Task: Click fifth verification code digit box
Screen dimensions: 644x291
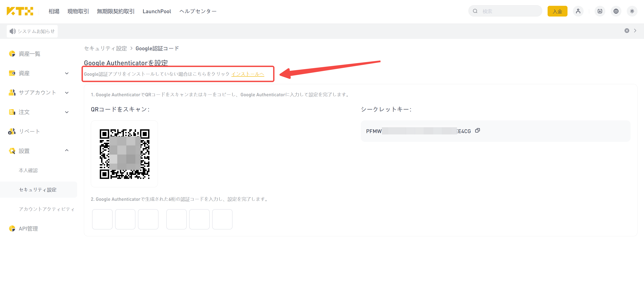Action: 200,219
